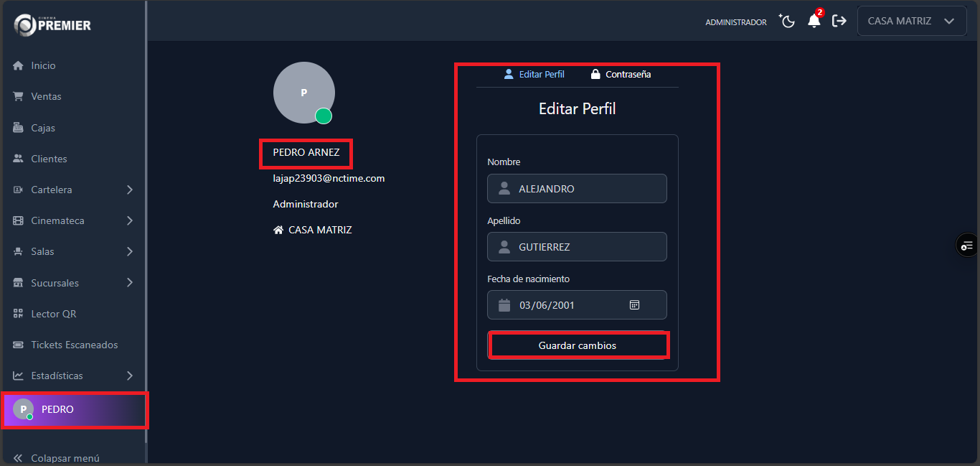Screen dimensions: 980x466
Task: Open the Clientes section
Action: (49, 159)
